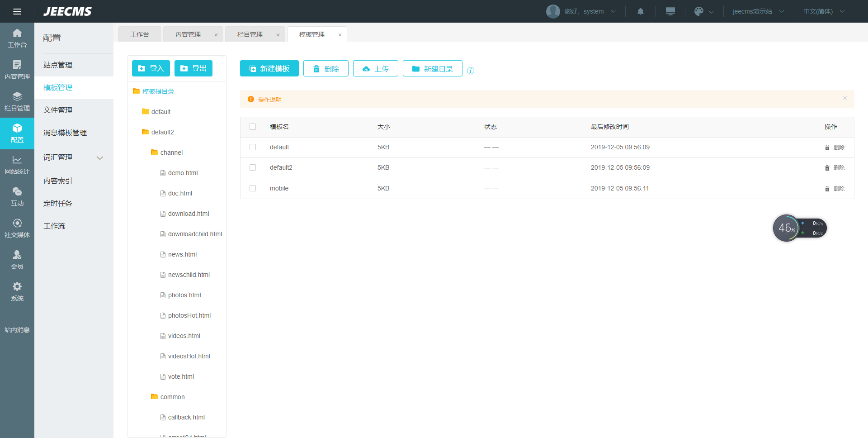868x438 pixels.
Task: Open the theme palette icon
Action: pos(699,11)
